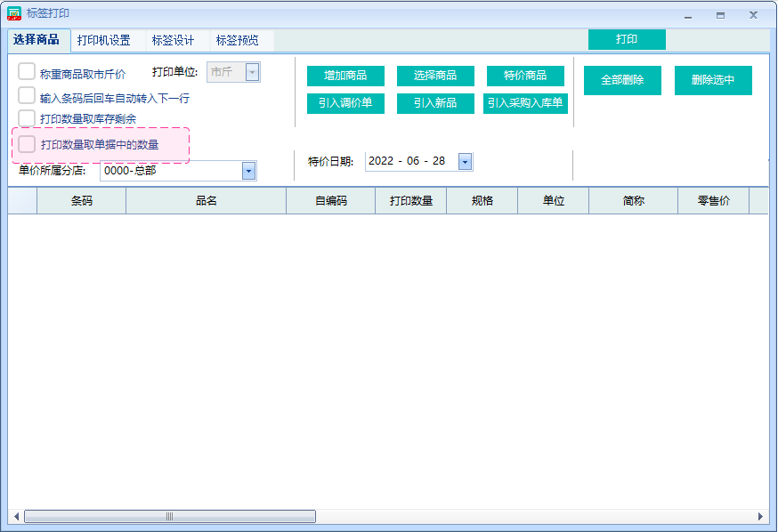Viewport: 778px width, 532px height.
Task: Check 打印数量取库存剩余 option
Action: coord(27,118)
